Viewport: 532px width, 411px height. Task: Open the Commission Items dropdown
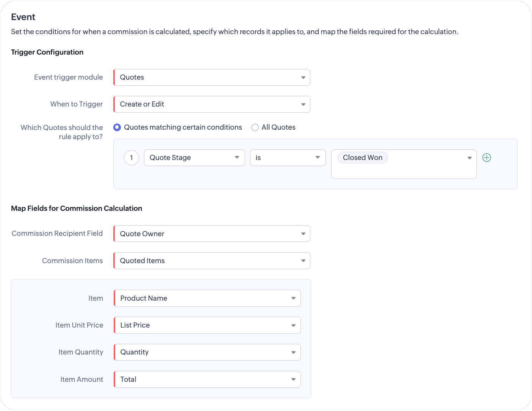tap(212, 261)
